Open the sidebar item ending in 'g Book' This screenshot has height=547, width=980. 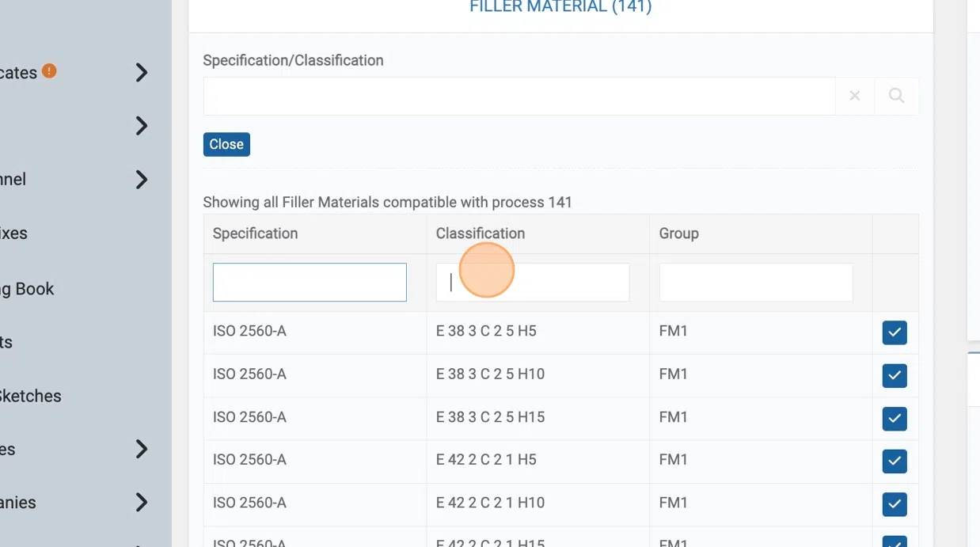[x=27, y=289]
